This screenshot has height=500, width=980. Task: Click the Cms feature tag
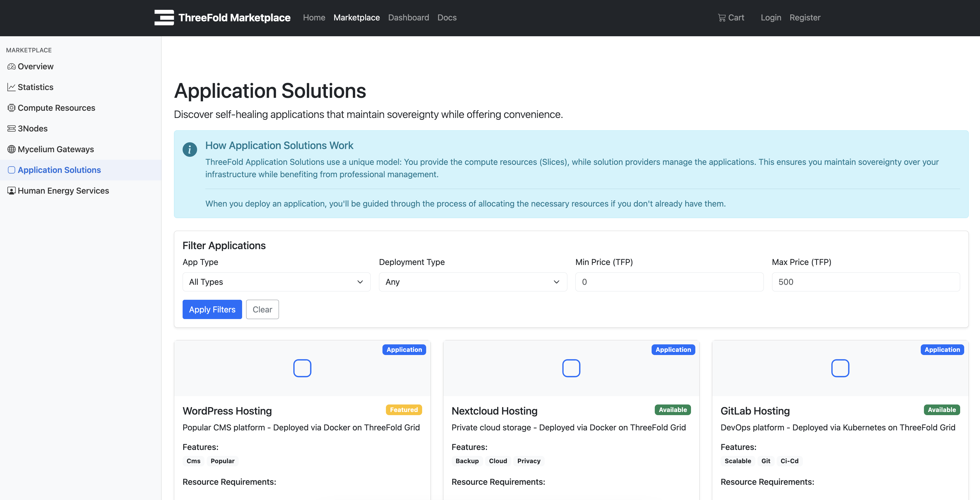[x=193, y=461]
